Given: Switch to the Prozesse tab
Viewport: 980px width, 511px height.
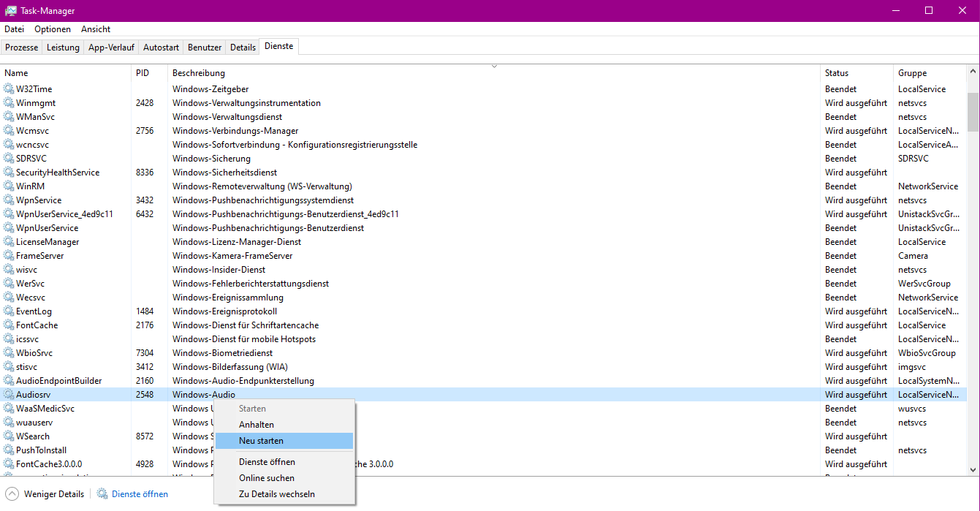Looking at the screenshot, I should point(22,48).
